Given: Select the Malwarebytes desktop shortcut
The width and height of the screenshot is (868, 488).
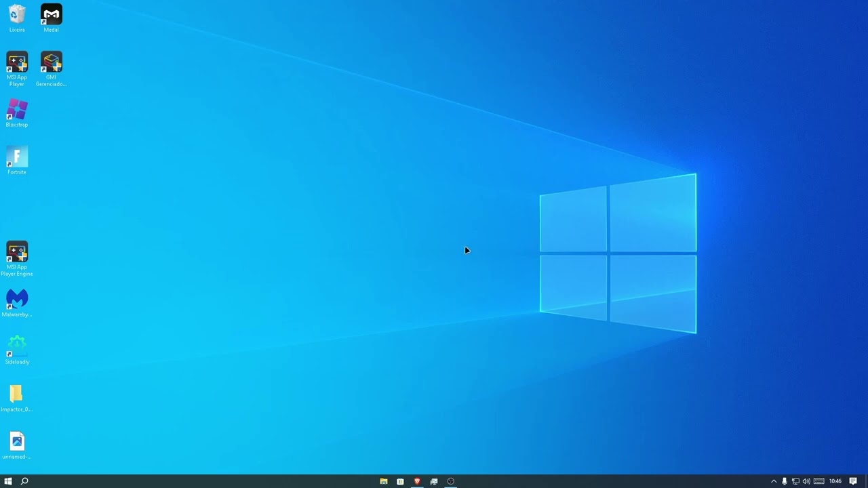Looking at the screenshot, I should pyautogui.click(x=17, y=303).
